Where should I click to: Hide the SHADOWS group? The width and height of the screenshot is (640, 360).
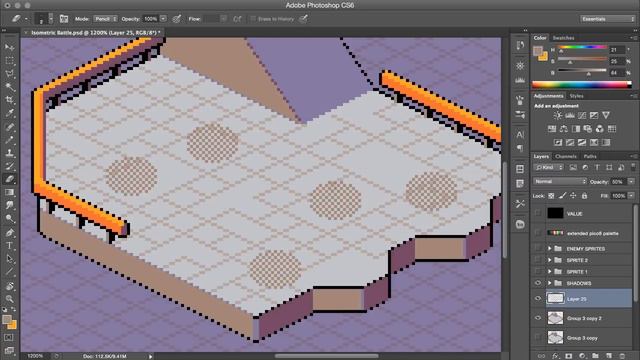(x=538, y=283)
